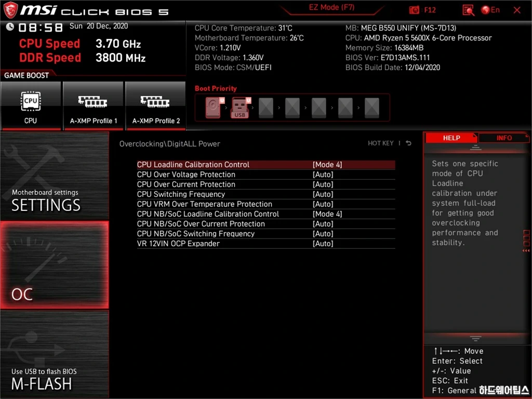Select VR 12VIN OCP Expander row
The width and height of the screenshot is (532, 399).
tap(266, 243)
